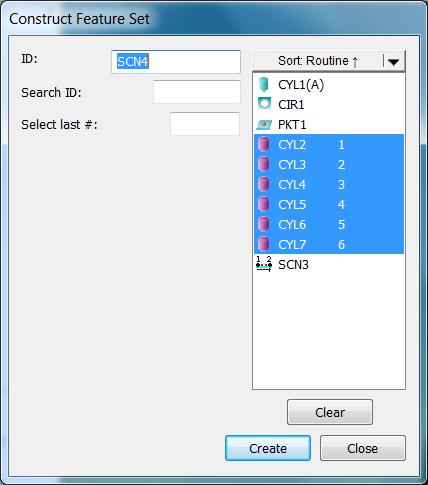
Task: Close the Construct Feature Set dialog
Action: [x=363, y=448]
